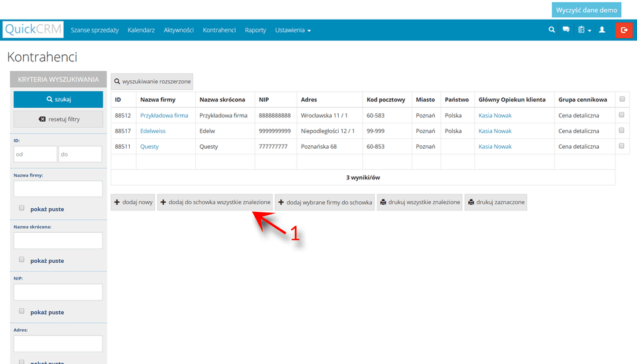Toggle the select-all checkbox in table header
Screen dimensions: 637x364
(622, 100)
